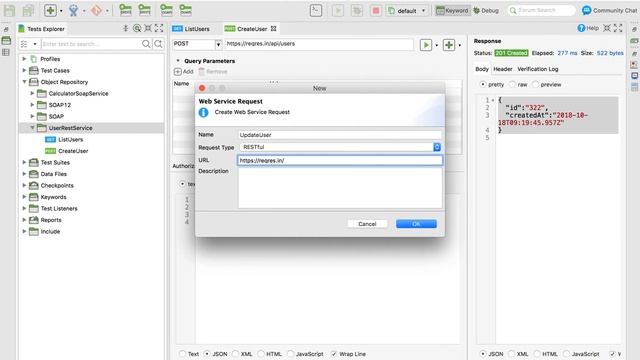
Task: Collapse the Object Repository node
Action: coord(24,82)
